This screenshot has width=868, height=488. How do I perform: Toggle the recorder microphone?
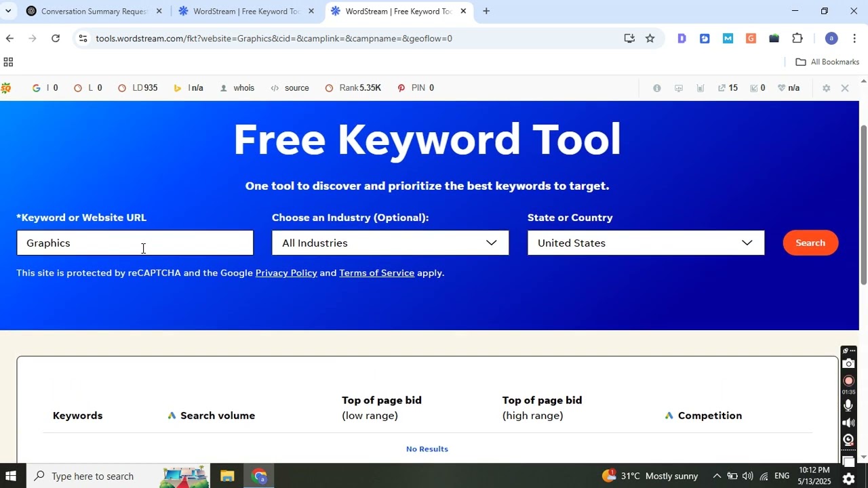pyautogui.click(x=848, y=405)
